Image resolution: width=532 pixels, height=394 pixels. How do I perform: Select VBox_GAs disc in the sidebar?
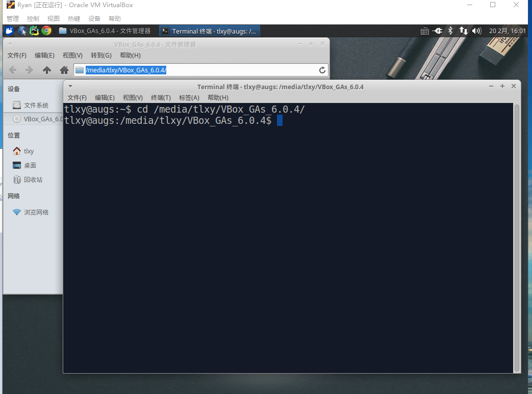tap(33, 119)
